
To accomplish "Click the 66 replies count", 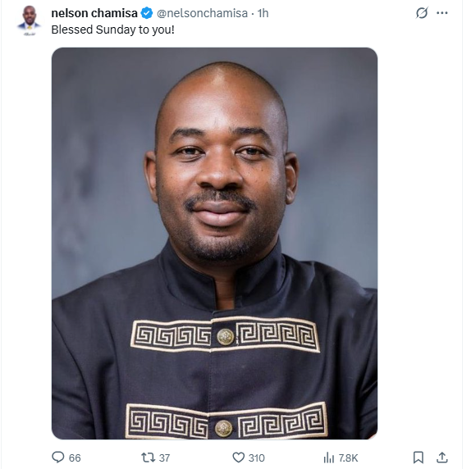I will [75, 458].
